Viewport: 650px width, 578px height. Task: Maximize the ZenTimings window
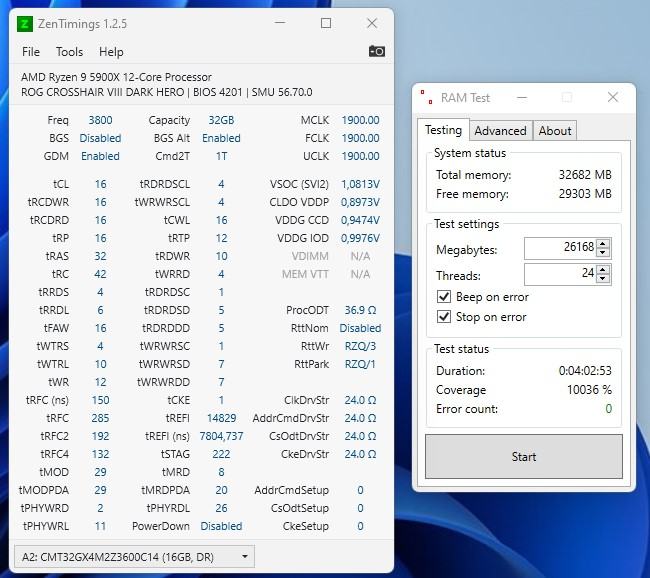point(326,23)
